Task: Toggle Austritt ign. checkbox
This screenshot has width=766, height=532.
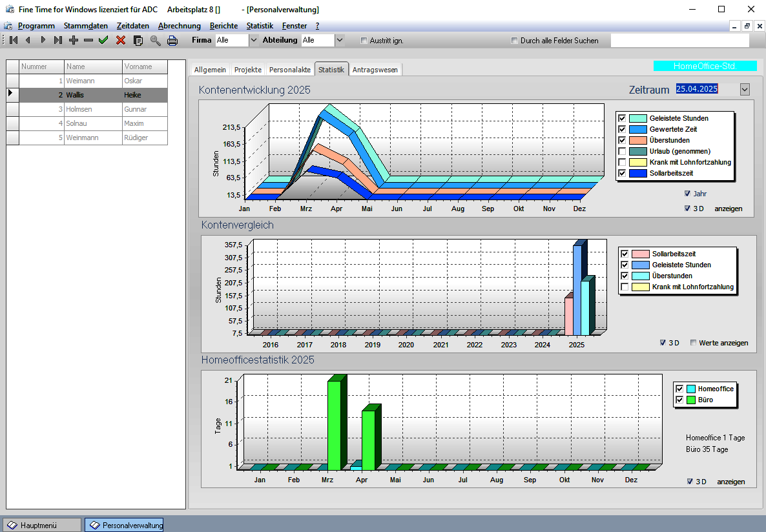Action: tap(364, 41)
